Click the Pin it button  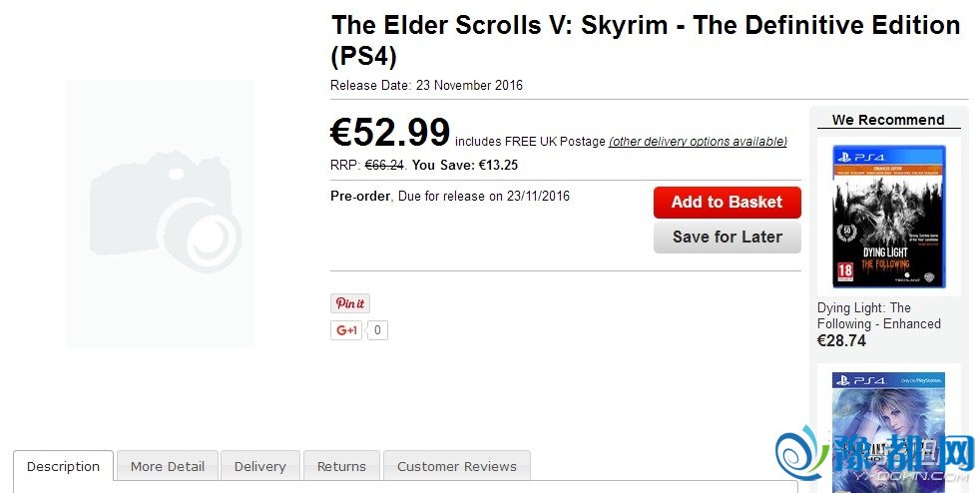click(350, 303)
